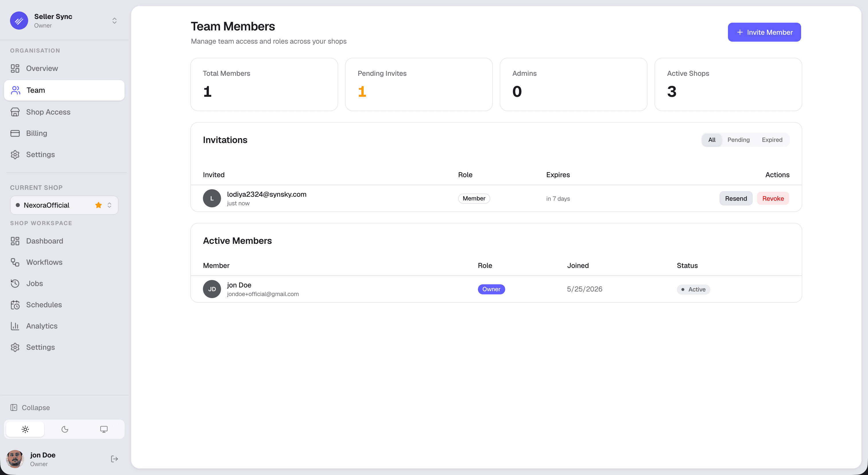Click plus icon in Invite Member button
Viewport: 868px width, 475px height.
[x=740, y=32]
